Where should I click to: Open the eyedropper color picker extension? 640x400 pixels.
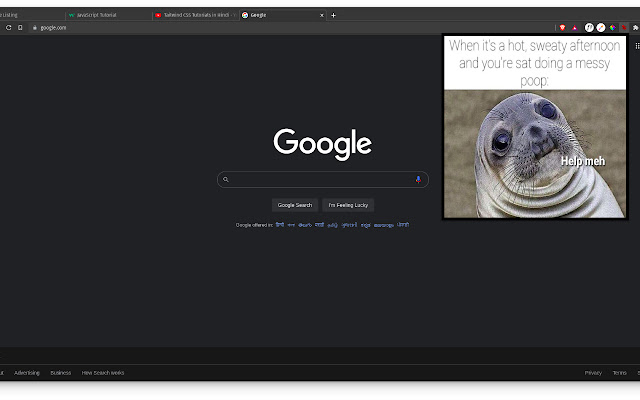pos(601,28)
